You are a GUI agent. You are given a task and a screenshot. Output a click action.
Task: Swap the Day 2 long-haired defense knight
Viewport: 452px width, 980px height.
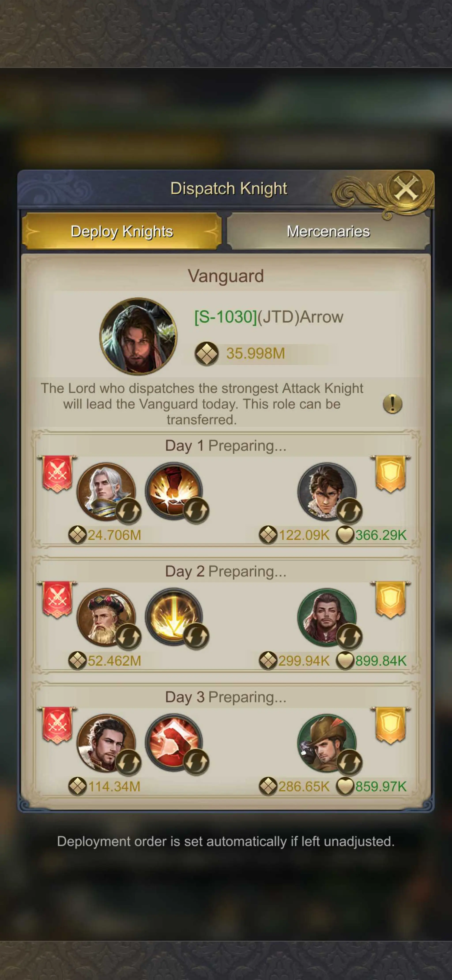click(350, 637)
